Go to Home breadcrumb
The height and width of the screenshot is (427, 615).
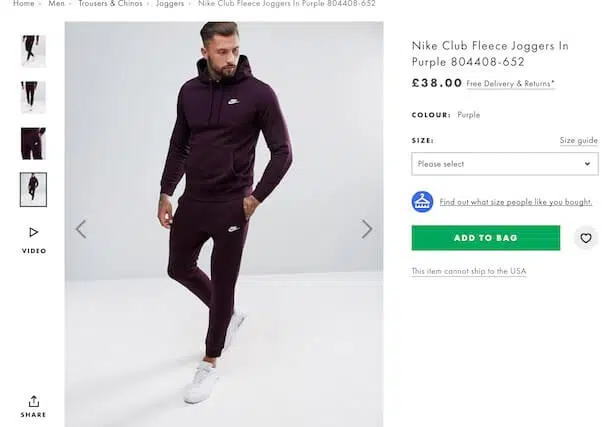23,4
